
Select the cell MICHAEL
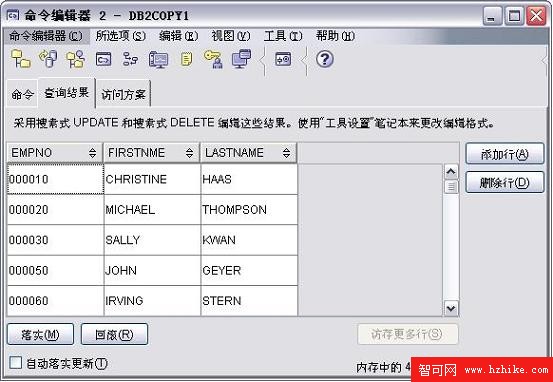pos(152,210)
